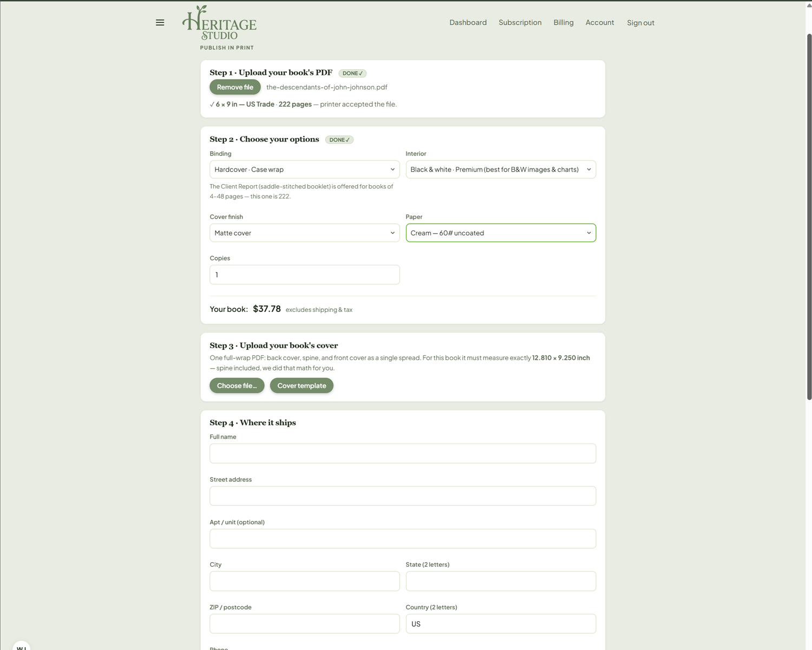Click the page vertical scrollbar

click(809, 217)
